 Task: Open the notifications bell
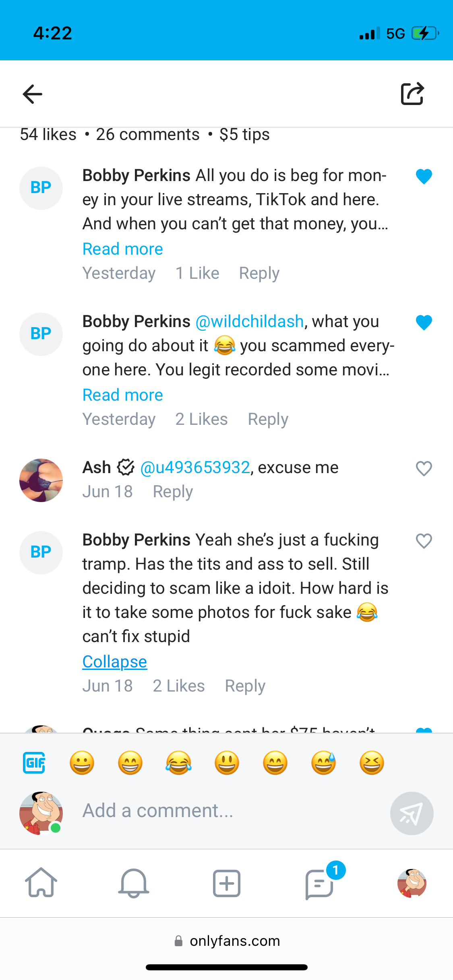[134, 883]
